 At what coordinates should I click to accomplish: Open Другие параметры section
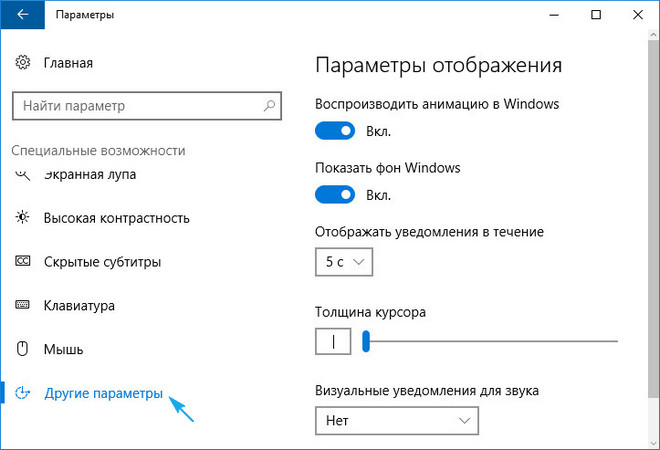coord(103,394)
